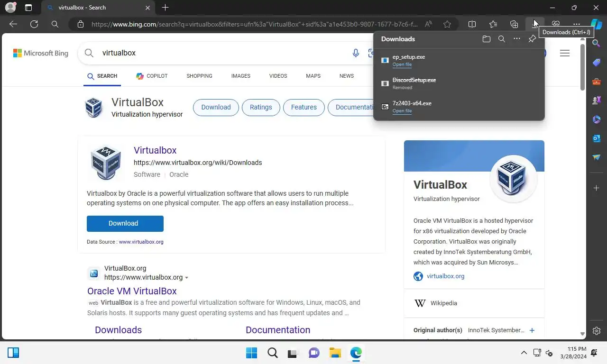Screen dimensions: 607x364
Task: Show hidden system tray icons
Action: coord(524,353)
